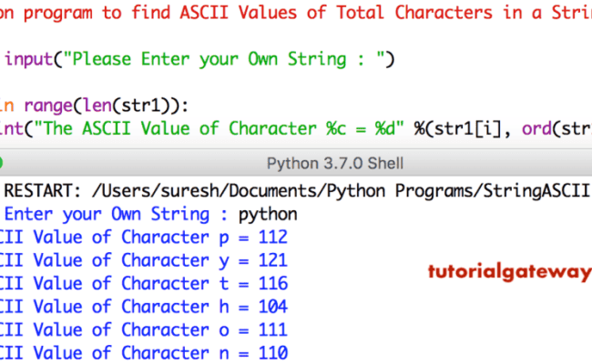Click the output line Character n = 110
592x364 pixels.
(144, 353)
